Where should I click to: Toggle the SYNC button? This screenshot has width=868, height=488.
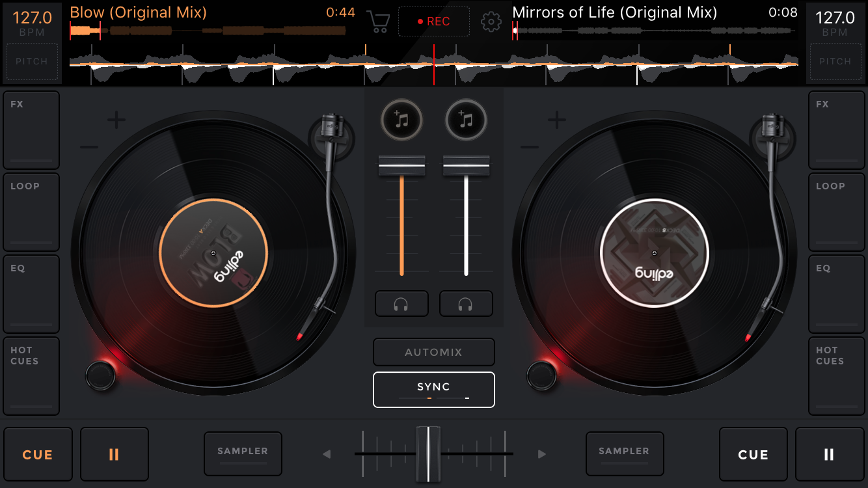433,389
